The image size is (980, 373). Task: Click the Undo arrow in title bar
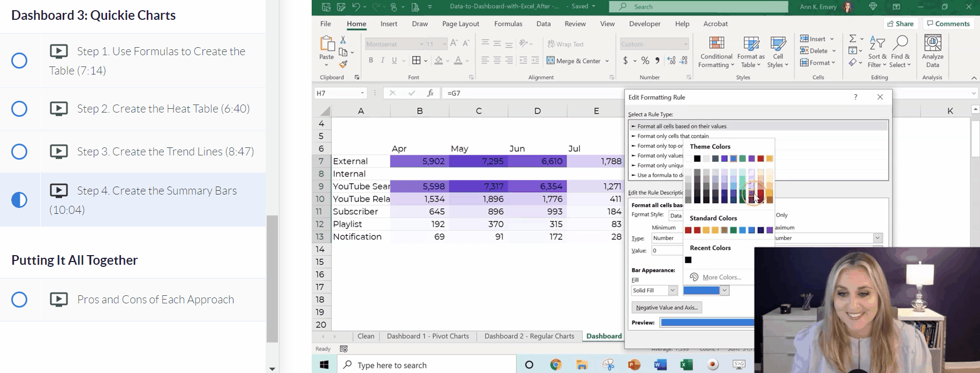pos(356,6)
